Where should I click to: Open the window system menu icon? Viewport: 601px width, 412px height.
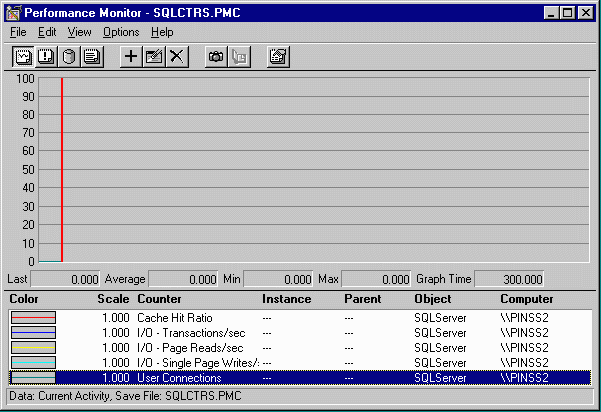coord(12,12)
